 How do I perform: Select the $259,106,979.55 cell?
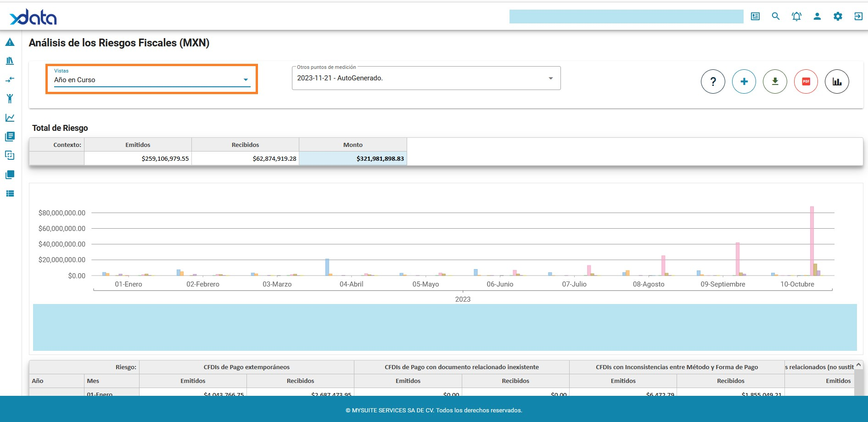(138, 158)
